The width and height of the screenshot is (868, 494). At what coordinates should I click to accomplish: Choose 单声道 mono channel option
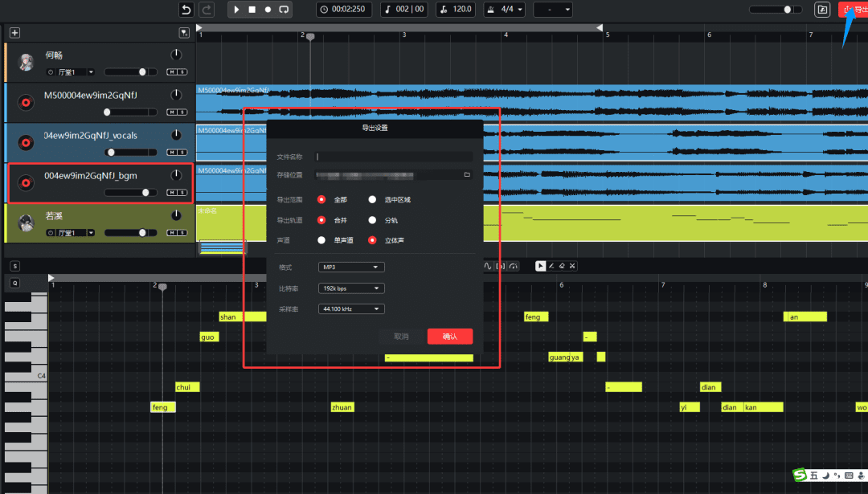pos(321,240)
